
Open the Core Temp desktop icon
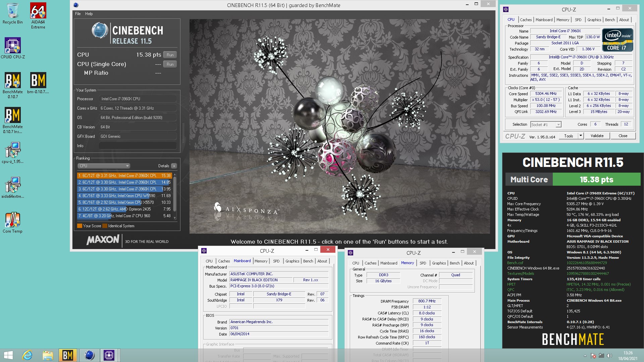[x=13, y=222]
